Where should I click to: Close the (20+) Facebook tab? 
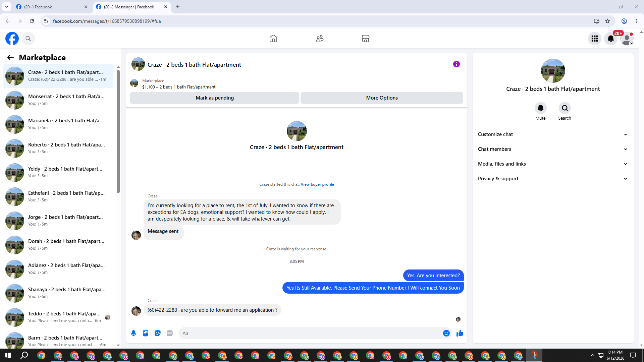86,7
